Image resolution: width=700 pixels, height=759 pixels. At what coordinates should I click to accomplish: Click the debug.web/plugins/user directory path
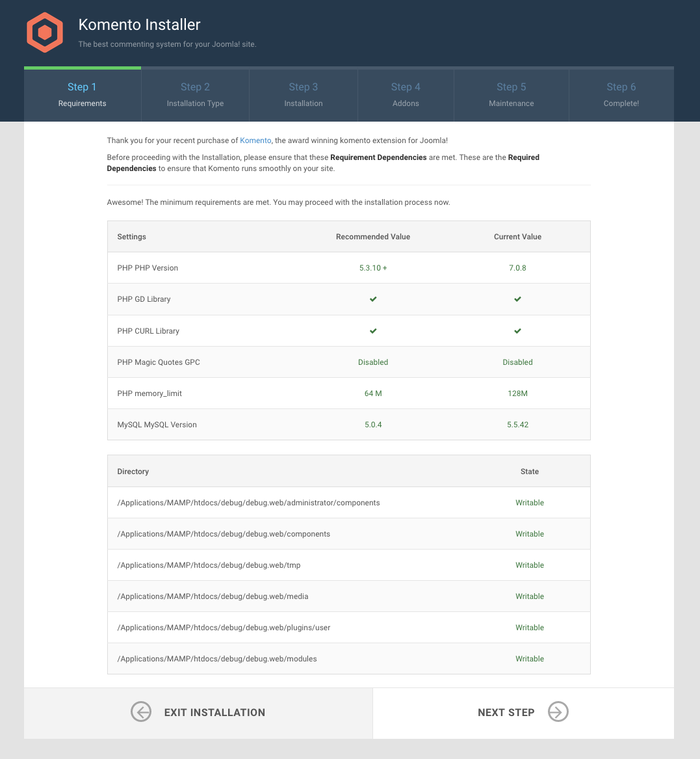point(224,628)
